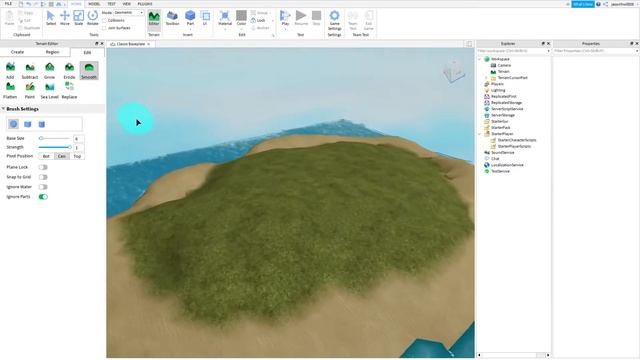
Task: Open the Properties filter dropdown arrow
Action: click(637, 51)
